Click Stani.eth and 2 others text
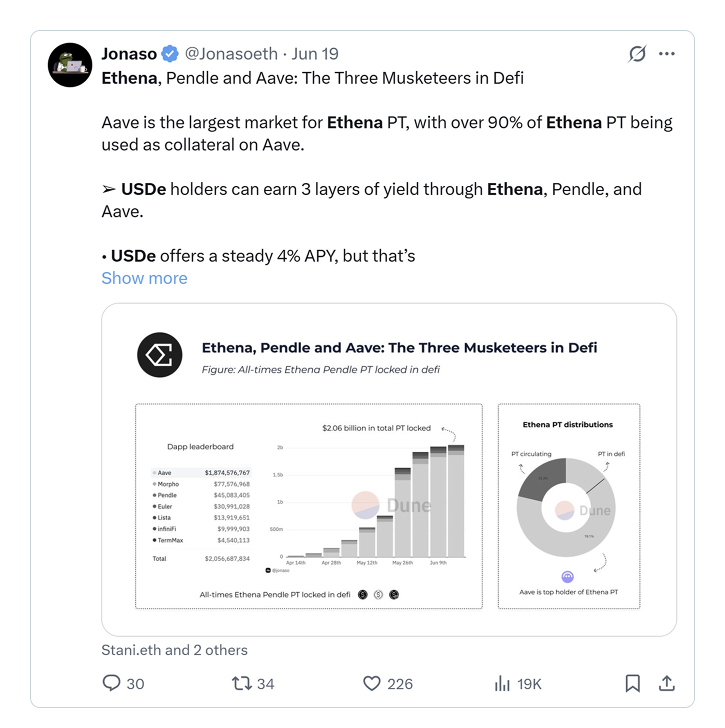Screen dimensions: 725x728 pyautogui.click(x=174, y=650)
